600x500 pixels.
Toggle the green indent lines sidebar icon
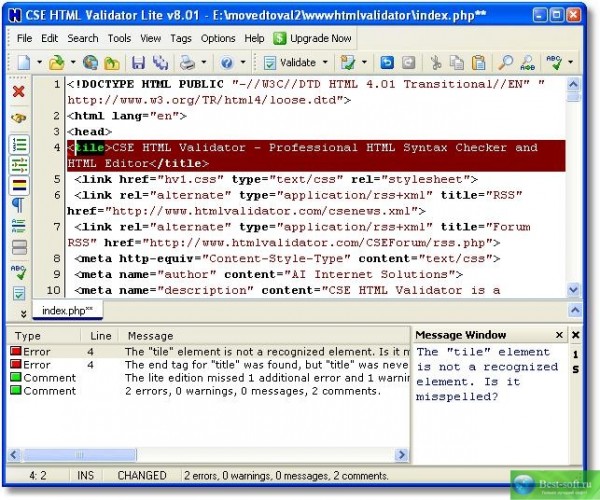tap(19, 165)
